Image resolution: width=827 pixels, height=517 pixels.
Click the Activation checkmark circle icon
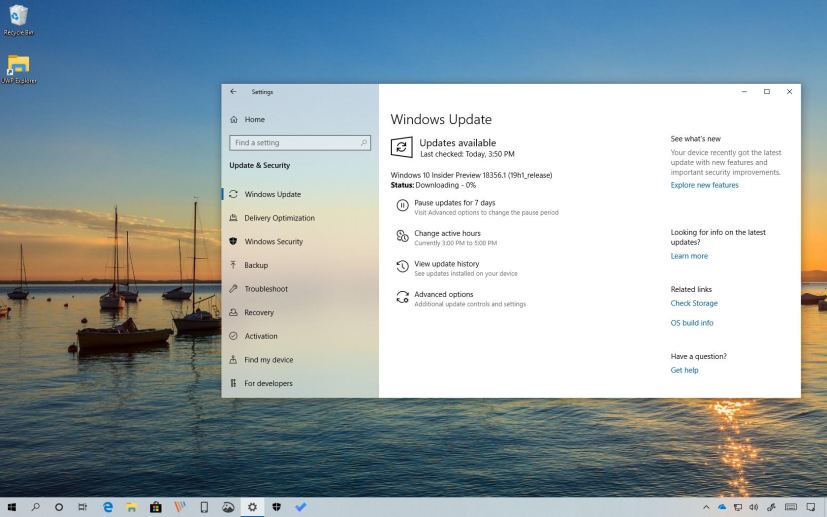[x=233, y=336]
